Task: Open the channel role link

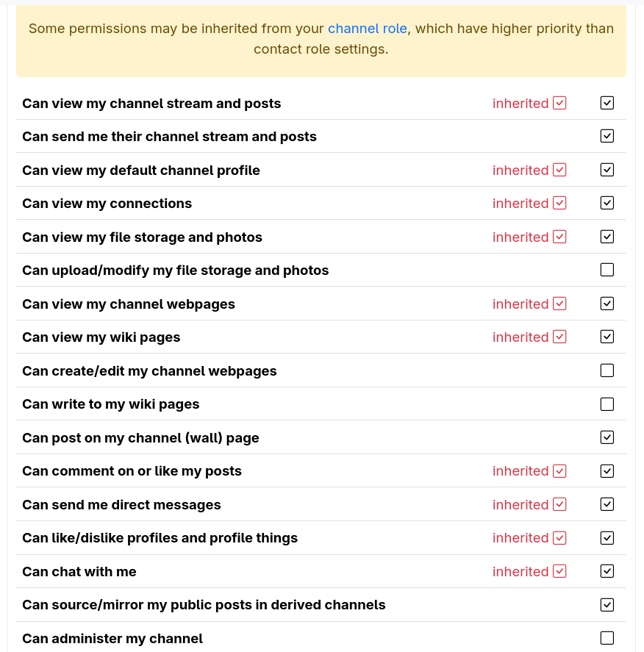Action: [x=367, y=29]
